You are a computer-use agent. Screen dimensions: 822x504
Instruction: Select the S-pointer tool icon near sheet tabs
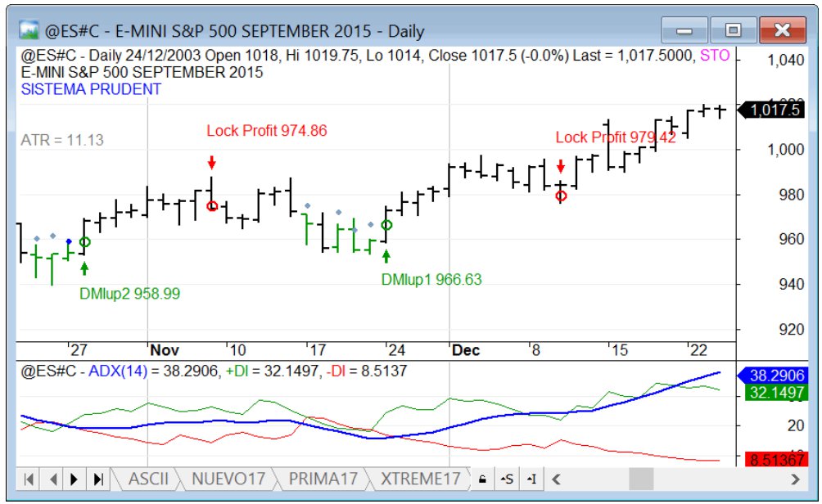[x=508, y=479]
